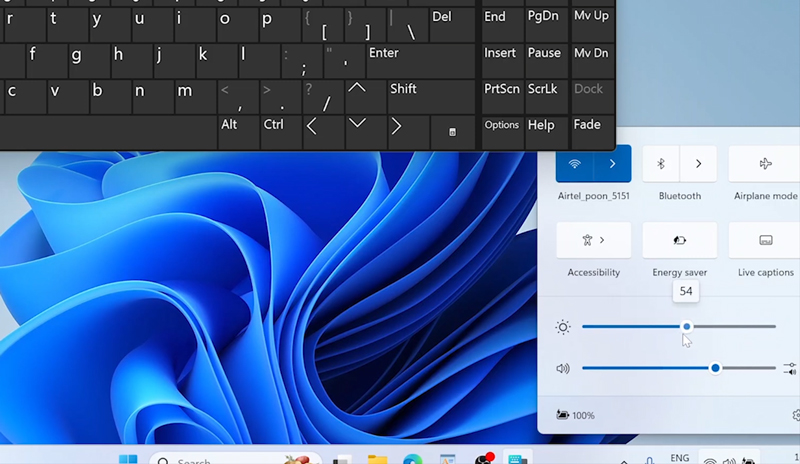Tap the PgDn navigation key
This screenshot has width=800, height=464.
click(x=546, y=25)
